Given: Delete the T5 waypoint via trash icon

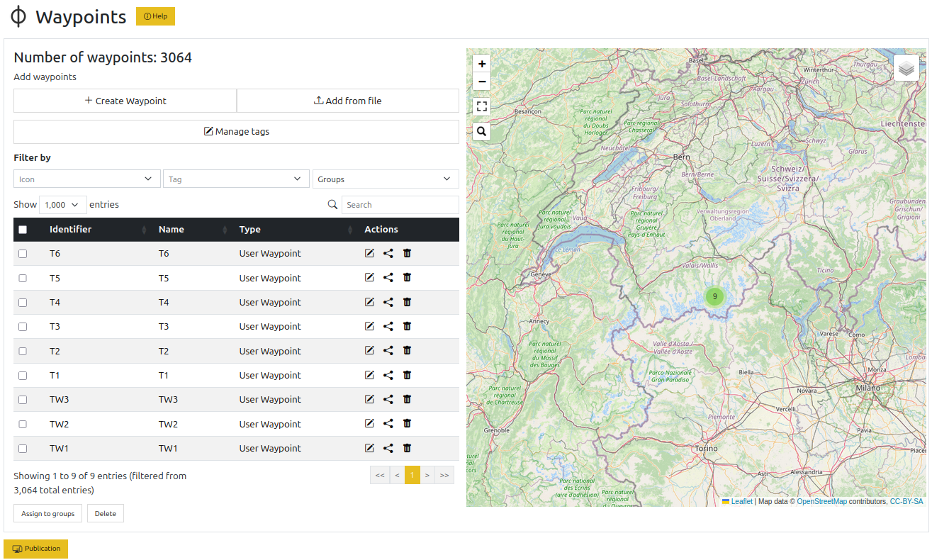Looking at the screenshot, I should pyautogui.click(x=407, y=278).
